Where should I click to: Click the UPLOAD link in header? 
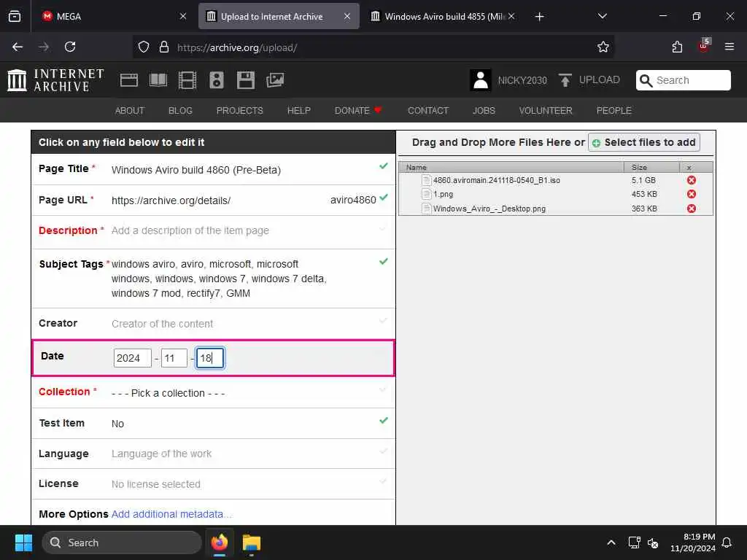[600, 79]
